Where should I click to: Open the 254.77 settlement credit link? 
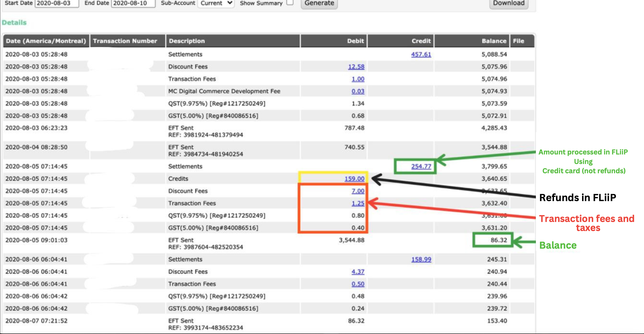pos(421,166)
